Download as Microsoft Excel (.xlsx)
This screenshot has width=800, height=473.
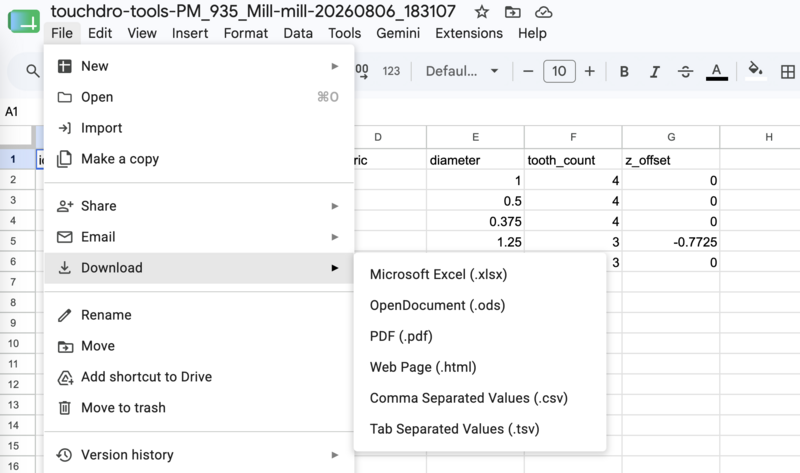pyautogui.click(x=480, y=275)
